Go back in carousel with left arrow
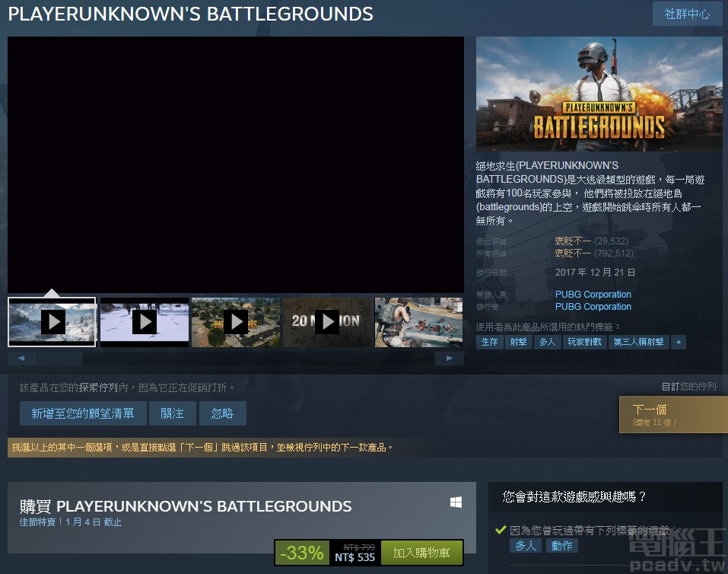Viewport: 728px width, 574px height. click(x=21, y=358)
